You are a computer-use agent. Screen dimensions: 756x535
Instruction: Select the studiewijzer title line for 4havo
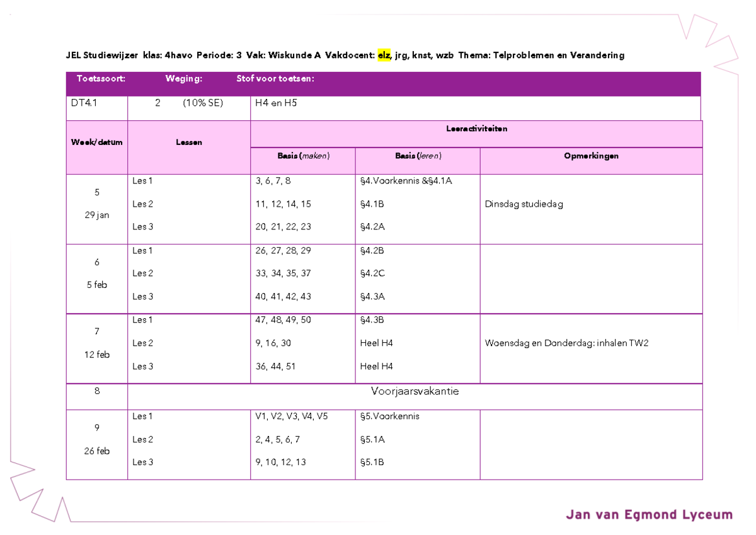click(345, 55)
